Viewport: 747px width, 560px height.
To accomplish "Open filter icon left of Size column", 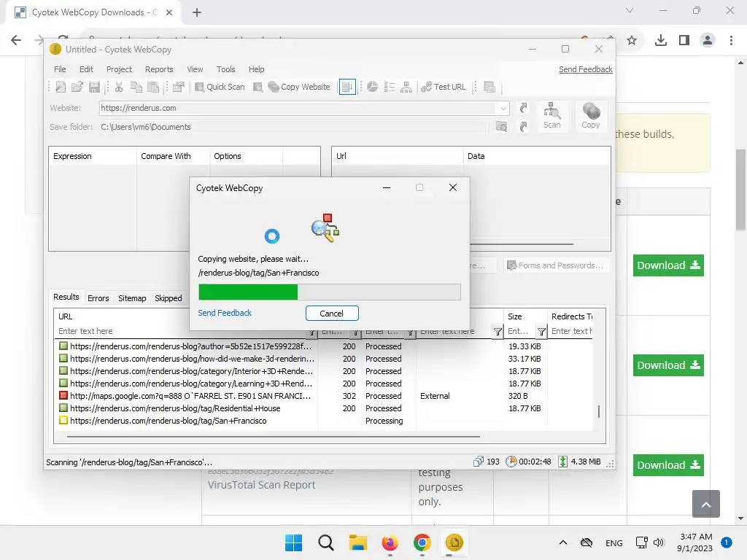I will coord(498,332).
